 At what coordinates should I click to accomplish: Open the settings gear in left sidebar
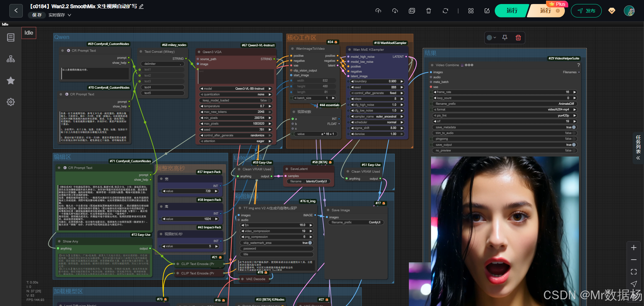click(11, 102)
